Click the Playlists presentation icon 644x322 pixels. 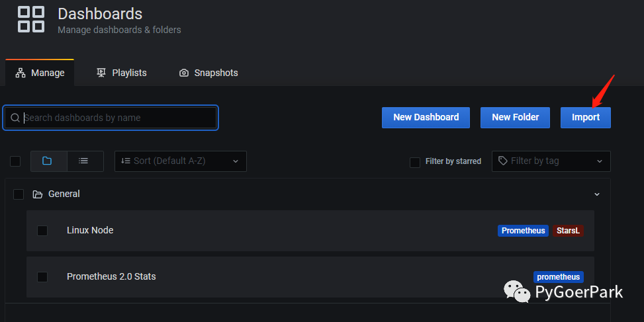point(101,73)
